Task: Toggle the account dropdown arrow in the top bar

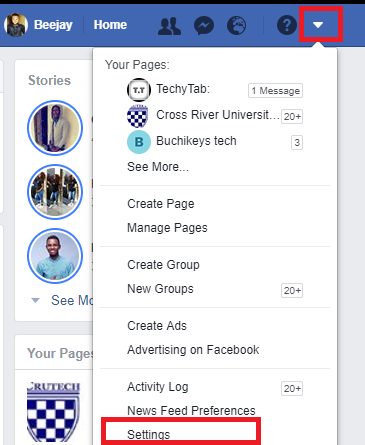Action: tap(318, 25)
